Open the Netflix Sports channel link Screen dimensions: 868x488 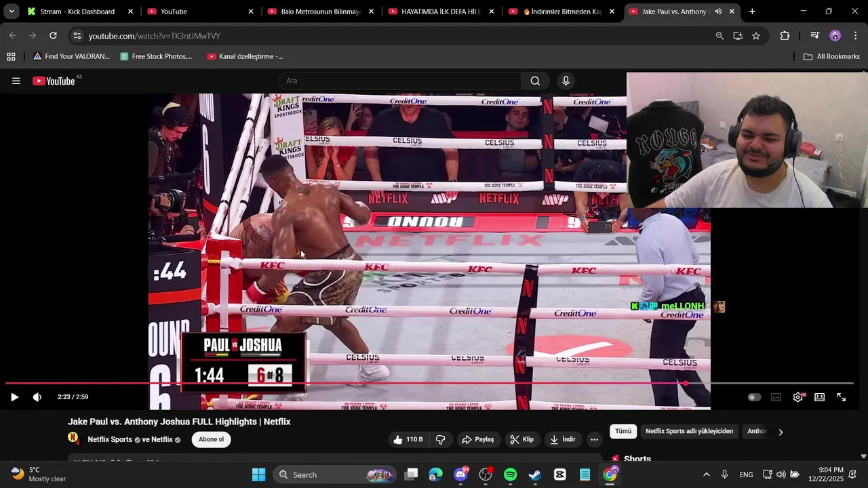coord(110,439)
